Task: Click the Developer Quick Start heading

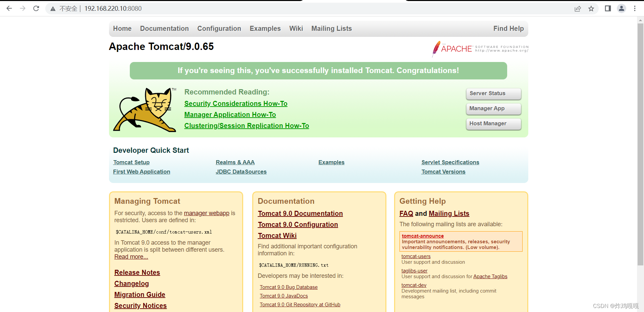Action: [x=151, y=150]
